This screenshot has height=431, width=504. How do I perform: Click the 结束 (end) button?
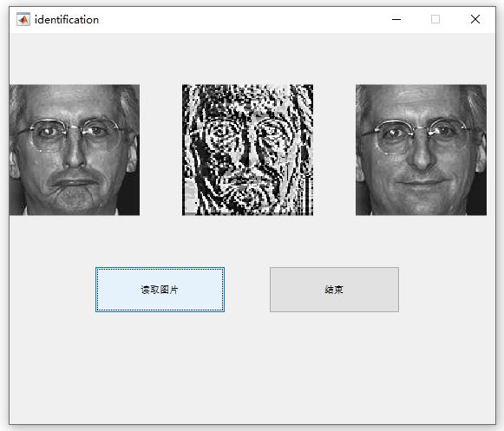click(x=334, y=290)
